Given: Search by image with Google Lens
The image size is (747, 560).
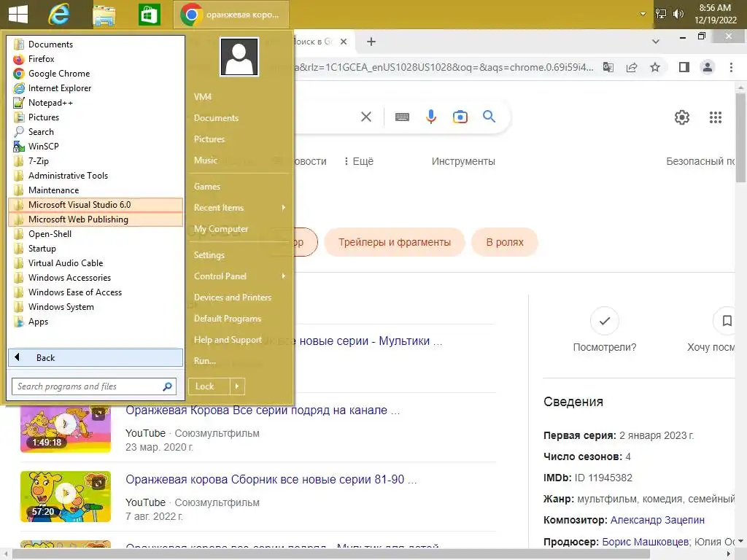Looking at the screenshot, I should coord(460,117).
